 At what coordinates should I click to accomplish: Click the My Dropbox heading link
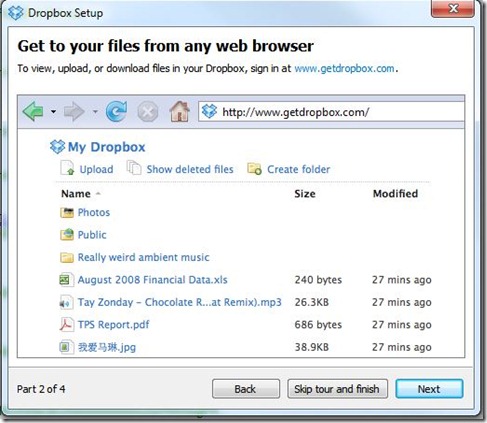106,147
